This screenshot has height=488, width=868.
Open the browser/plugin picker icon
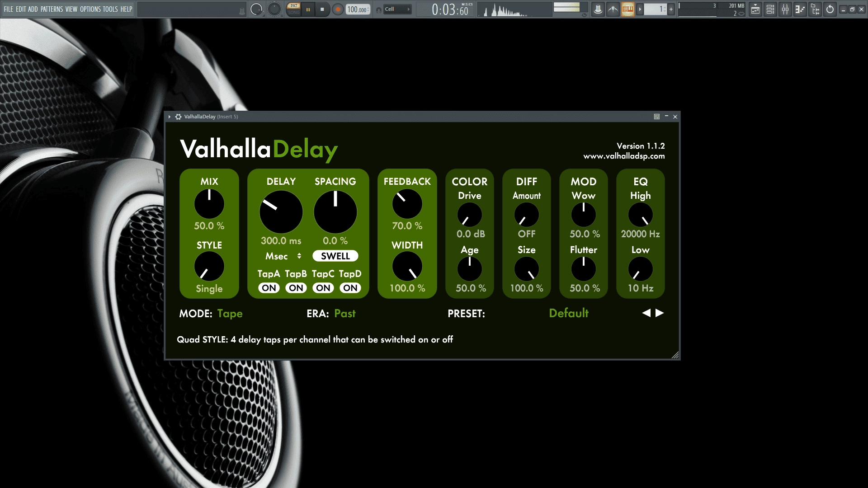815,9
